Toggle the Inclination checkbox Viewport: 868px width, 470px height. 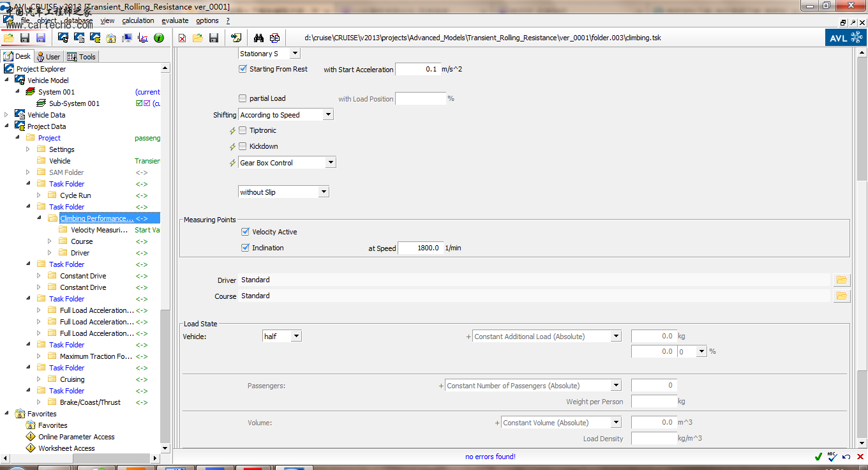pos(245,248)
